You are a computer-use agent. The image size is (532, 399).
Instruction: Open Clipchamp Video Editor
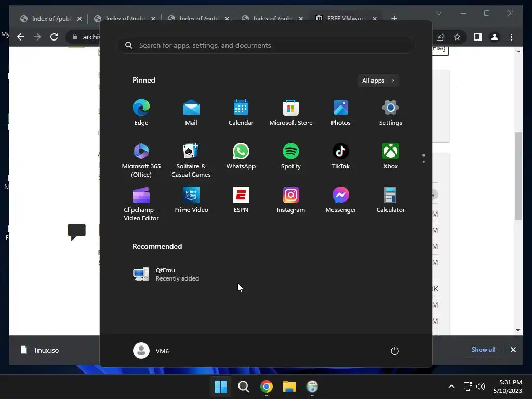point(141,204)
